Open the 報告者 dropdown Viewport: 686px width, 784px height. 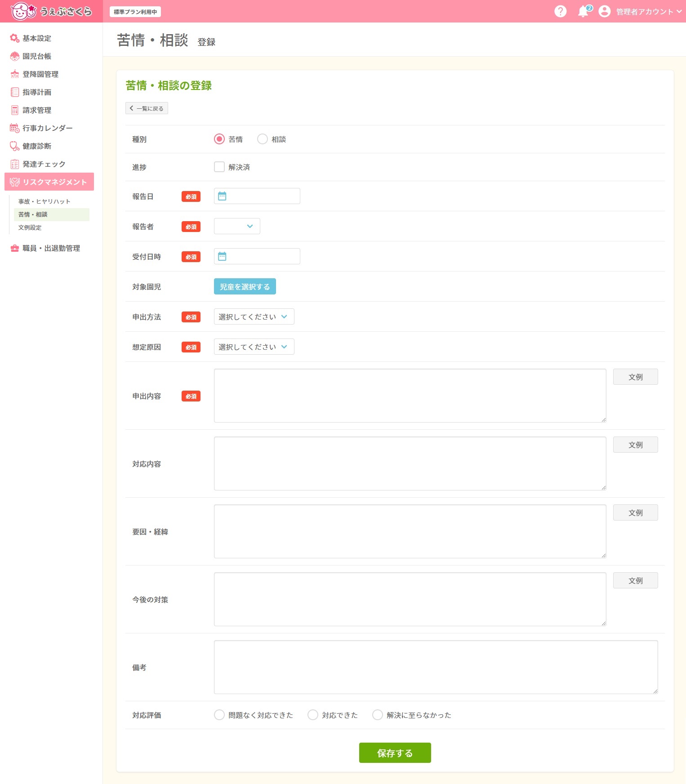pyautogui.click(x=237, y=226)
